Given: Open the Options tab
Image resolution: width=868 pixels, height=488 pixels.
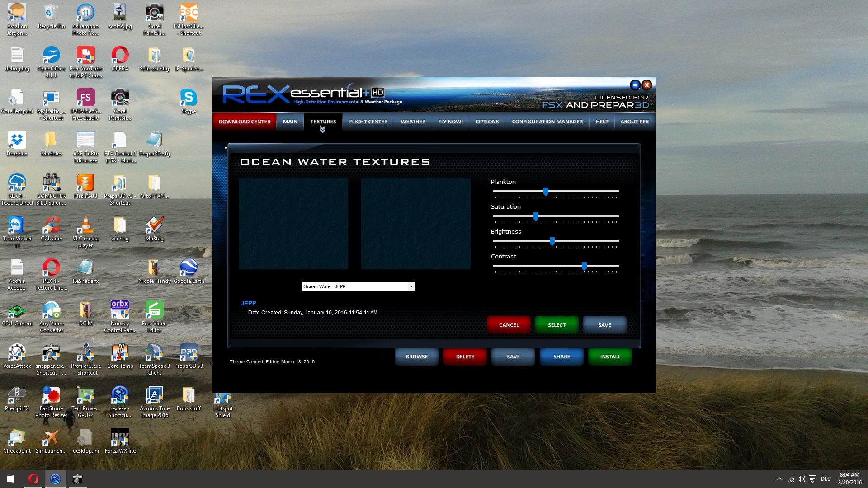Looking at the screenshot, I should (x=487, y=122).
